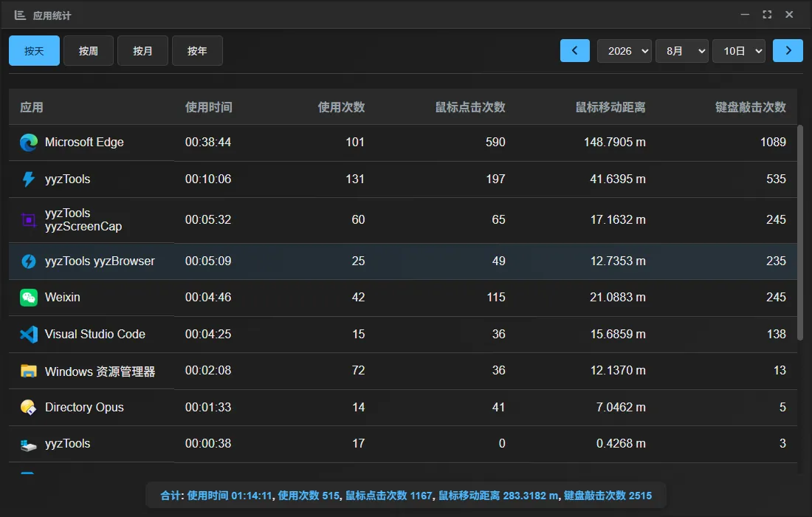Click the 应用统计 title bar icon
Image resolution: width=812 pixels, height=517 pixels.
[x=20, y=15]
